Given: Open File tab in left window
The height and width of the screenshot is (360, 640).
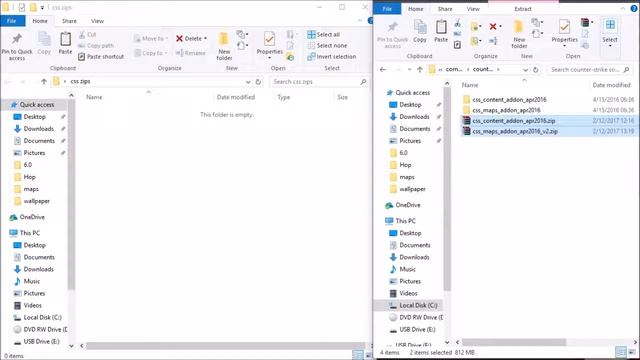Looking at the screenshot, I should [12, 21].
